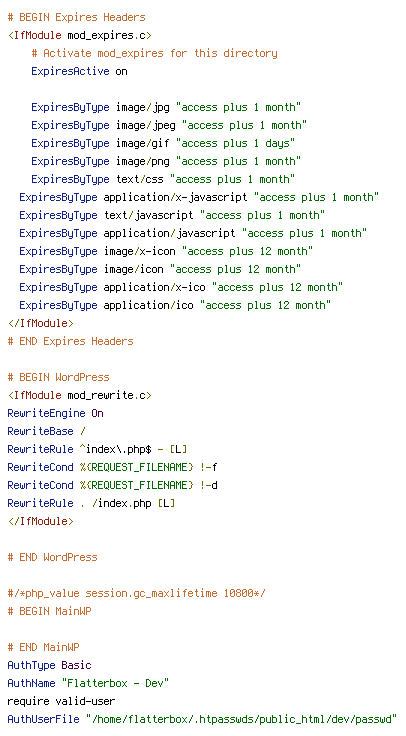Image resolution: width=406 pixels, height=736 pixels.
Task: Click the 'AuthType Basic' directive
Action: click(49, 665)
